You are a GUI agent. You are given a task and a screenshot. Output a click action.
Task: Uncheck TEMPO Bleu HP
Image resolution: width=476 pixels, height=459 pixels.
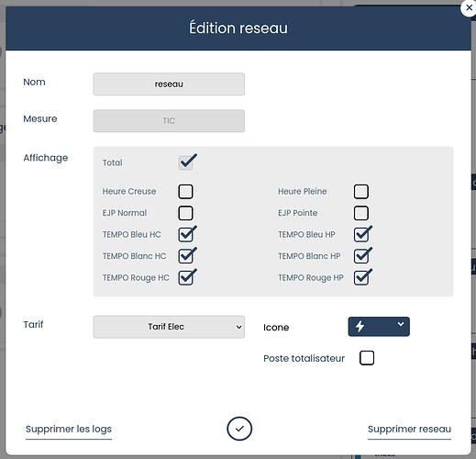pos(361,234)
